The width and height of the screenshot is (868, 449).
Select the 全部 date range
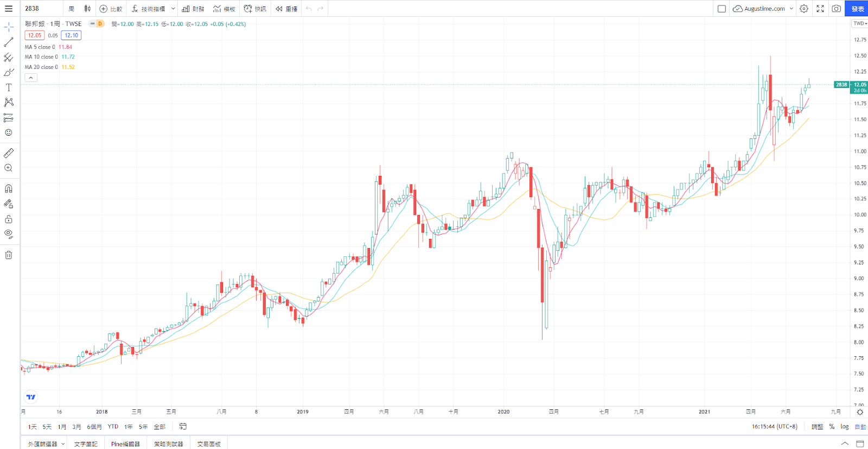pos(159,427)
